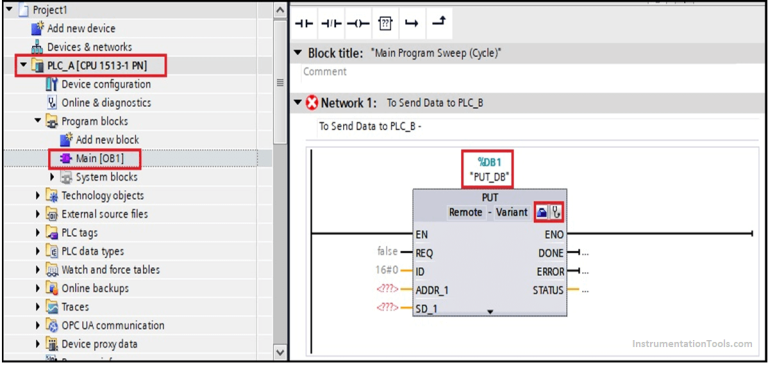The image size is (768, 365).
Task: Click the Main Program Sweep block title
Action: click(x=436, y=53)
